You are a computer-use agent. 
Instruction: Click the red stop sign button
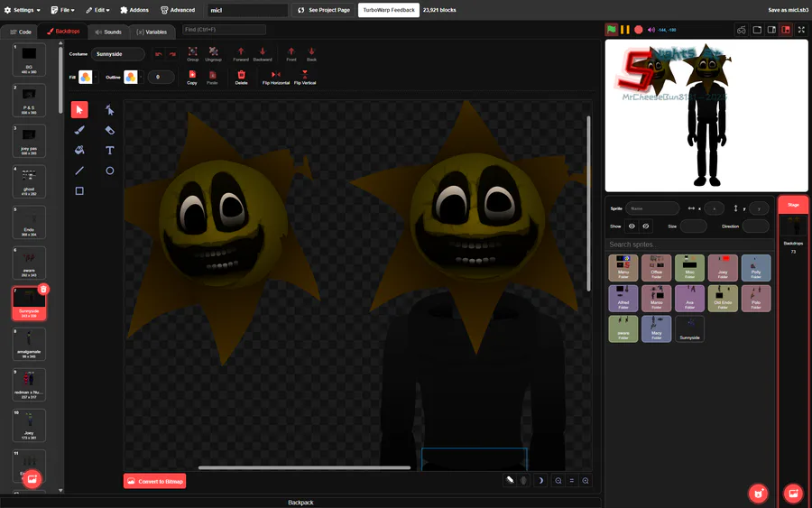tap(639, 30)
